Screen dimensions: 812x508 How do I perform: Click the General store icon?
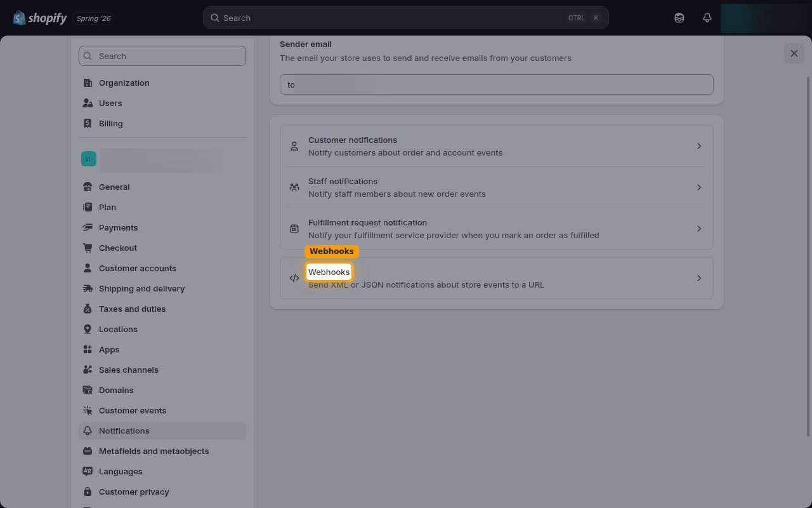[x=88, y=187]
